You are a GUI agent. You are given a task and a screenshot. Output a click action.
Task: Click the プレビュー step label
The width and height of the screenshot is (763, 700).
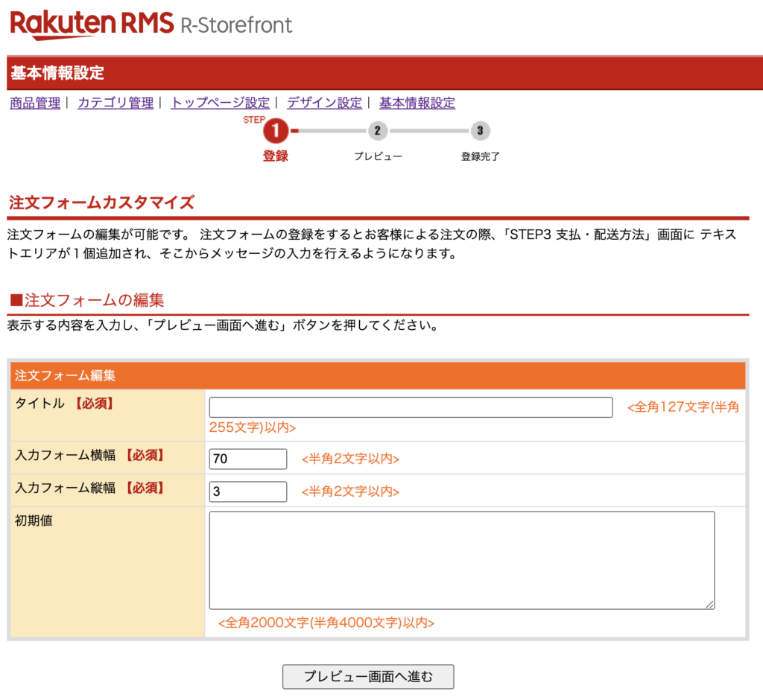click(378, 156)
